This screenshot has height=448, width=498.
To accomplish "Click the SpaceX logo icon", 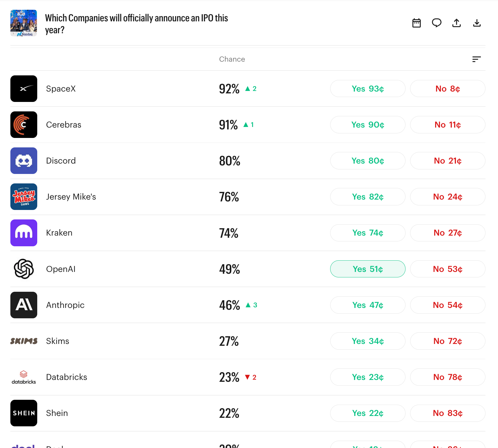I will (24, 89).
